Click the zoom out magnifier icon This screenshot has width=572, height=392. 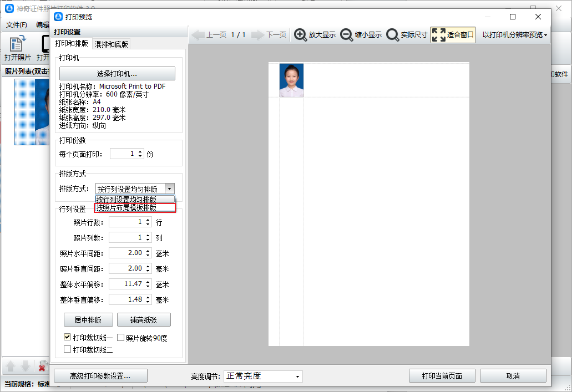(346, 35)
